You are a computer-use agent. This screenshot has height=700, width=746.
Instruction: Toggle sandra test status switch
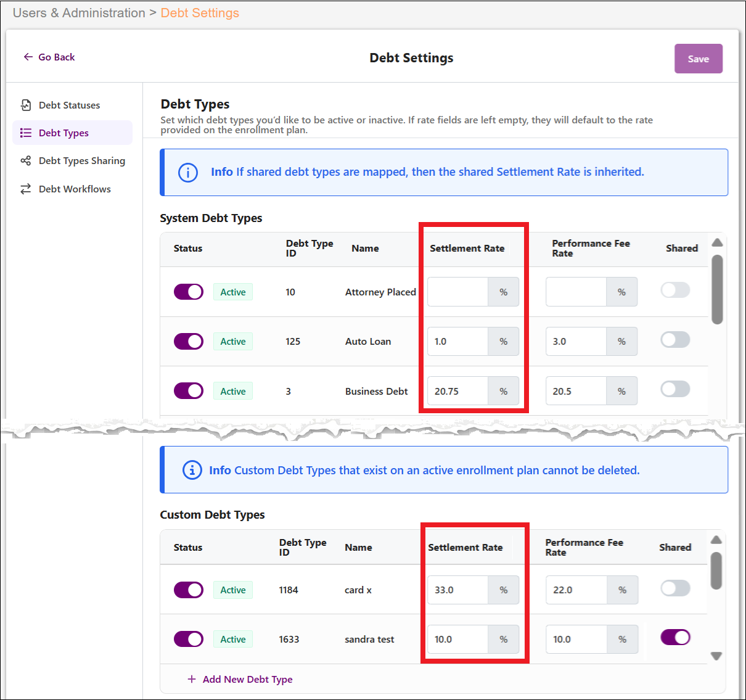(189, 639)
